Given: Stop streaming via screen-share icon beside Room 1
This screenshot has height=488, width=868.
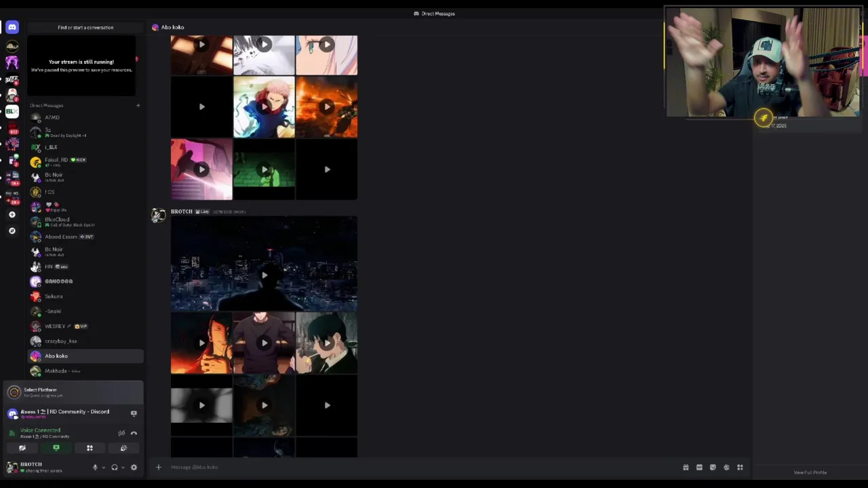Looking at the screenshot, I should coord(134,413).
